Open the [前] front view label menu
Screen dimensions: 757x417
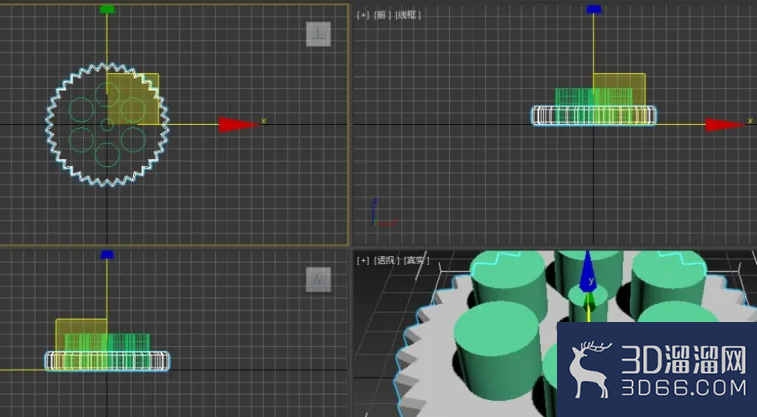[382, 15]
